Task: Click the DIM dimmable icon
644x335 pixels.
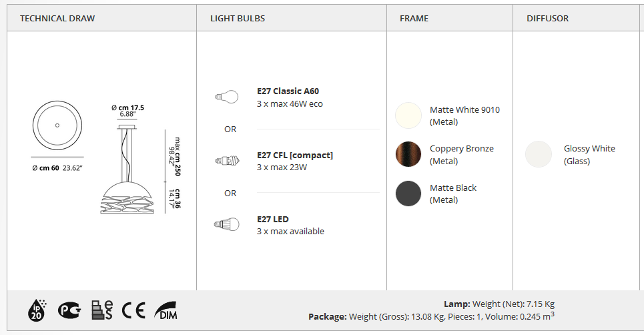Action: pyautogui.click(x=166, y=310)
